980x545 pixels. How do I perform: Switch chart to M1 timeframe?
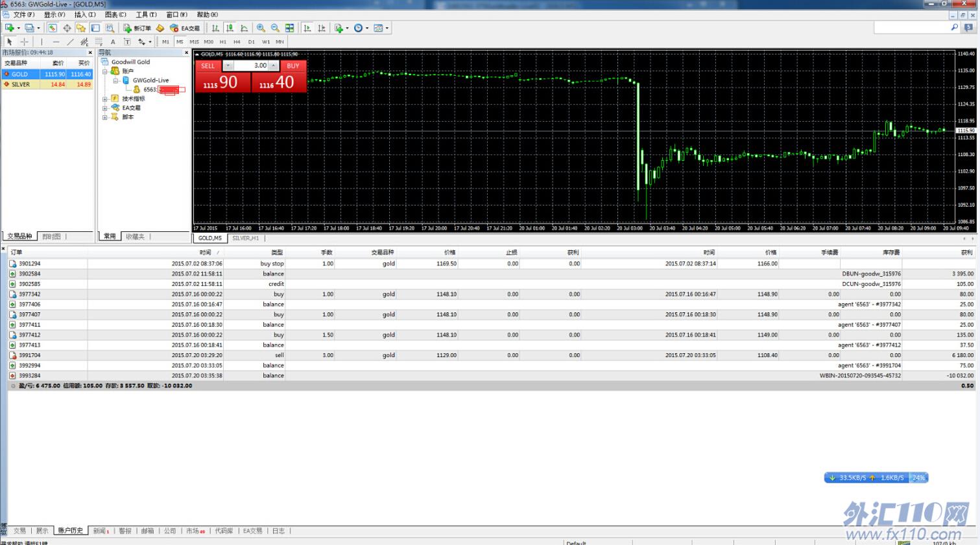pyautogui.click(x=165, y=41)
